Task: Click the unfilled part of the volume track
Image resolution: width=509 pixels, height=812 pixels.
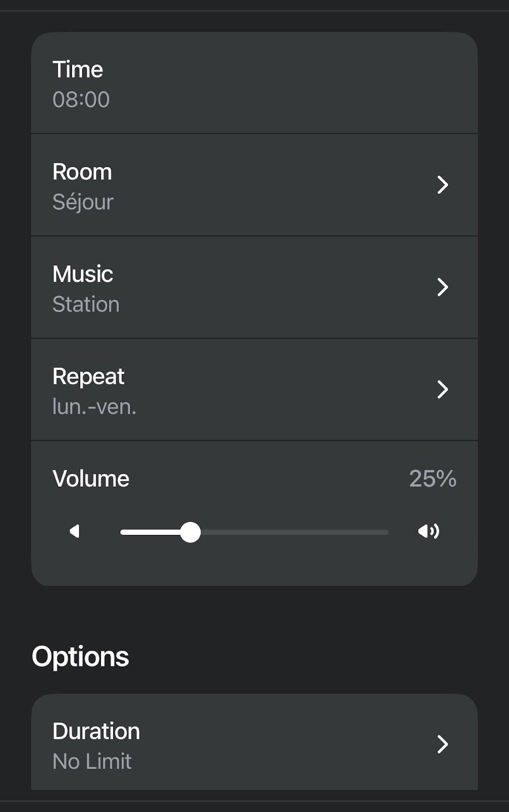Action: point(294,532)
